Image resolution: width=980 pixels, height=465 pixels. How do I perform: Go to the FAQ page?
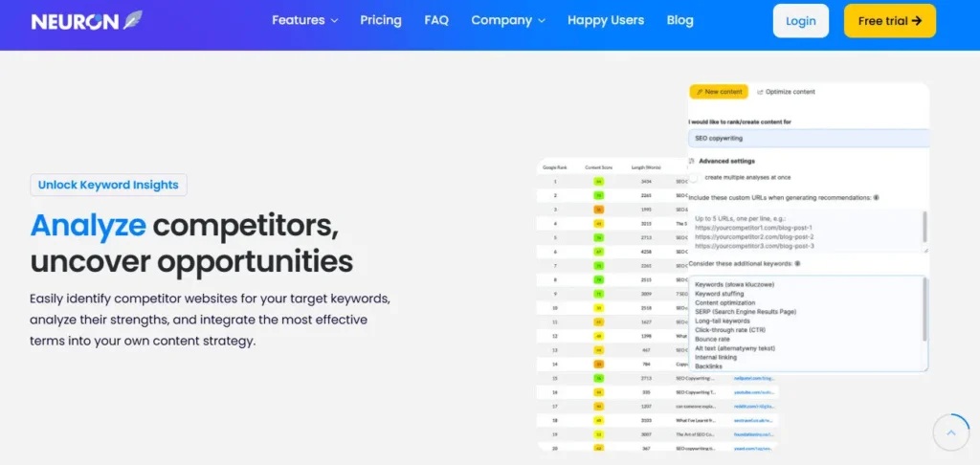[x=436, y=20]
